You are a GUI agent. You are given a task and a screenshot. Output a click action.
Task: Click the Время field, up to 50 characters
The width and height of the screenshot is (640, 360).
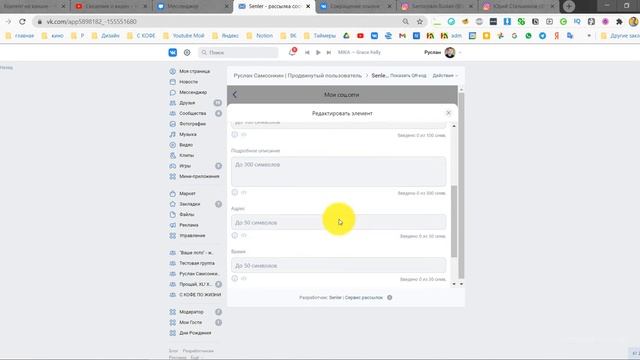(338, 265)
